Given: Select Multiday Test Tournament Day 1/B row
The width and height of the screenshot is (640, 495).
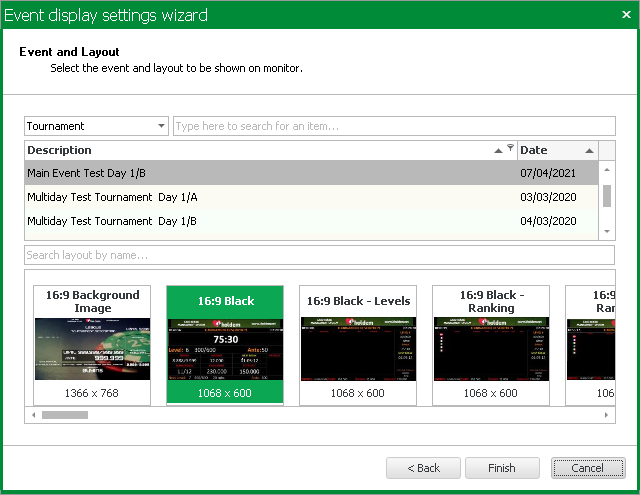Looking at the screenshot, I should 270,221.
